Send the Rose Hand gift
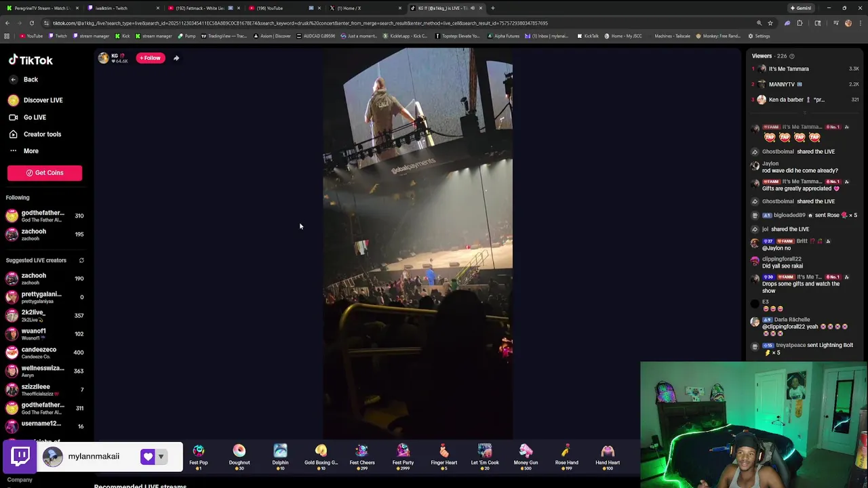This screenshot has width=868, height=488. [x=567, y=457]
